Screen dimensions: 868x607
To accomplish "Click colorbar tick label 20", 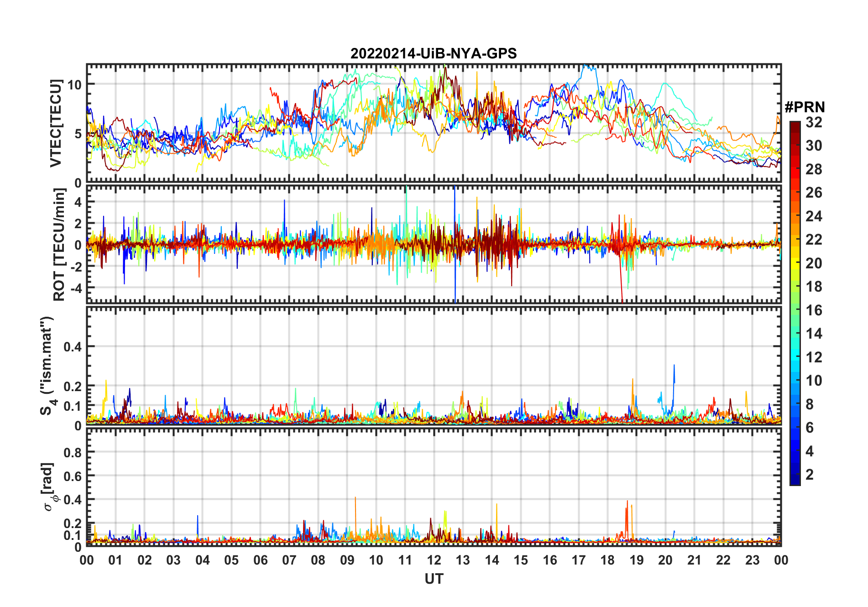I will [814, 263].
